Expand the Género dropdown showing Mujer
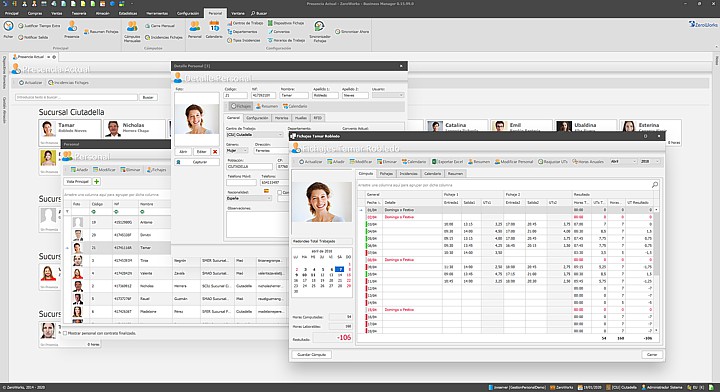The width and height of the screenshot is (720, 392). coord(237,151)
